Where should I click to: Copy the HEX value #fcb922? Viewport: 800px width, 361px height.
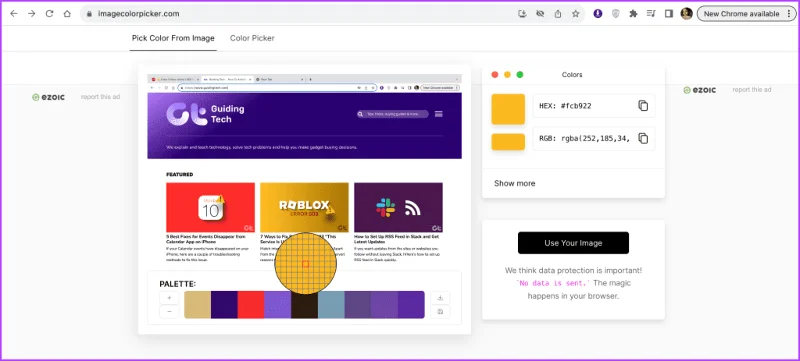pos(643,106)
